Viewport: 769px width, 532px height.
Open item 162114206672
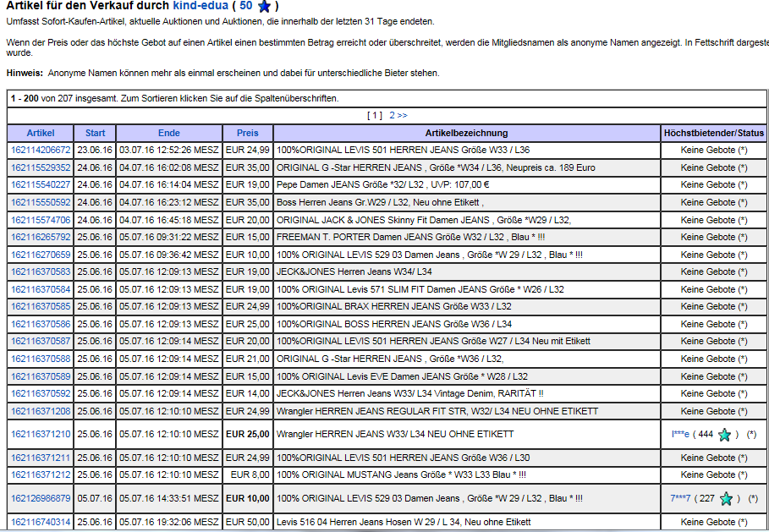point(41,150)
